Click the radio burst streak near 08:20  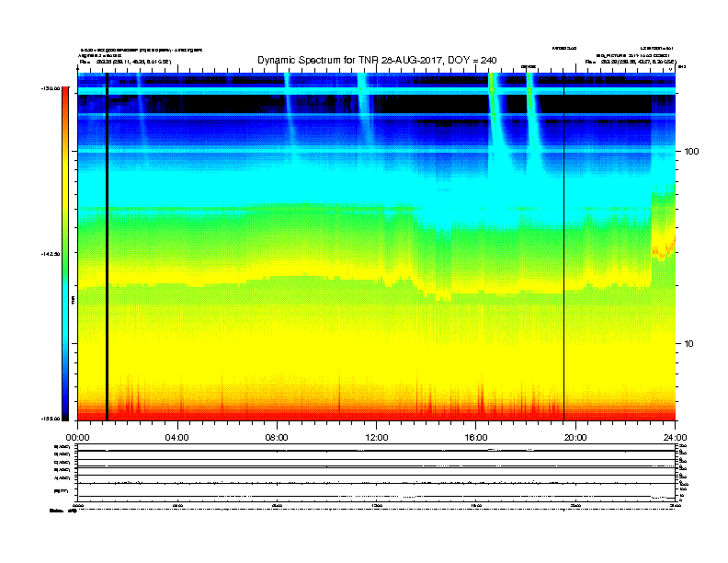[x=289, y=111]
